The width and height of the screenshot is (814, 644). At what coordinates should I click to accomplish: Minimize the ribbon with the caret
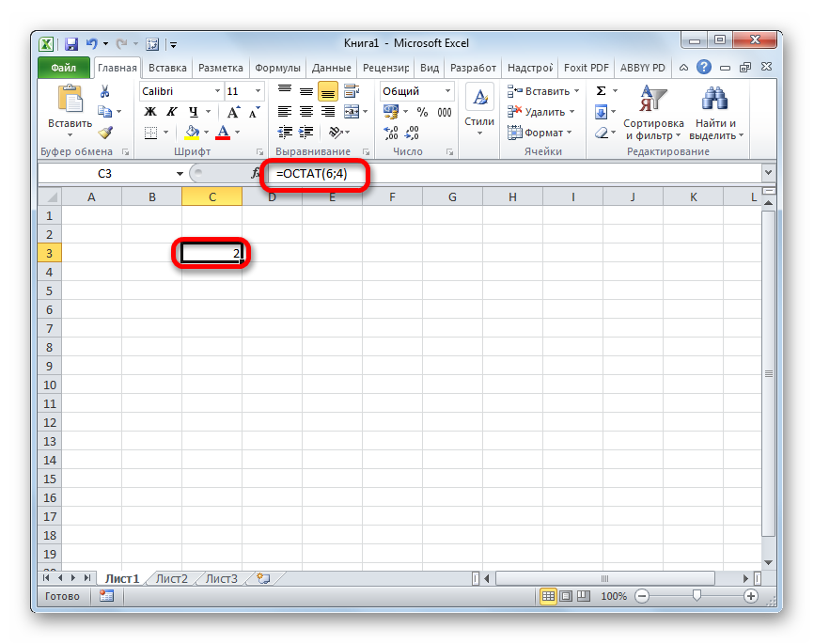point(683,68)
